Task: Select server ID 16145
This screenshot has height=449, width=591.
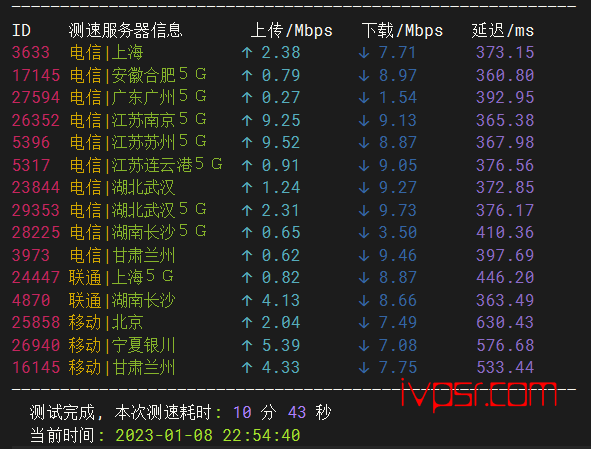Action: pyautogui.click(x=36, y=367)
